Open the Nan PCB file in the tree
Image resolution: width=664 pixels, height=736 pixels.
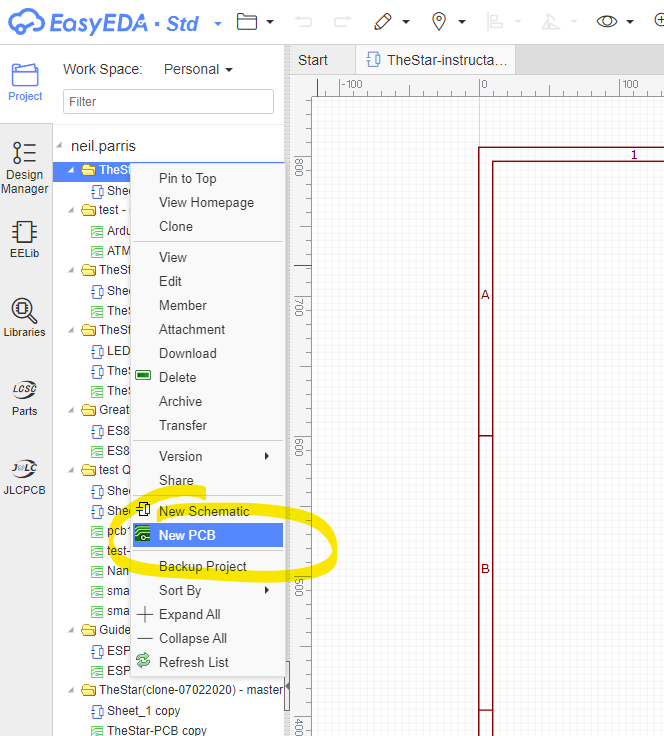pos(110,571)
